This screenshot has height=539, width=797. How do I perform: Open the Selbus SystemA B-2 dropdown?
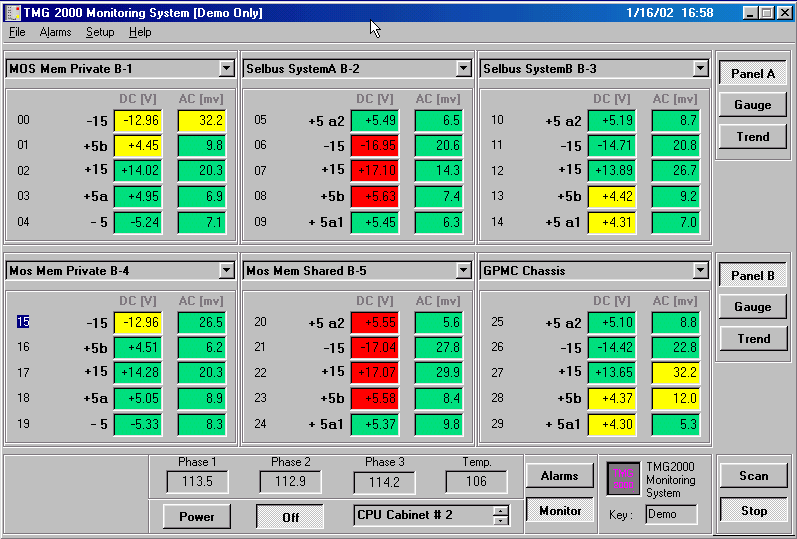point(463,69)
